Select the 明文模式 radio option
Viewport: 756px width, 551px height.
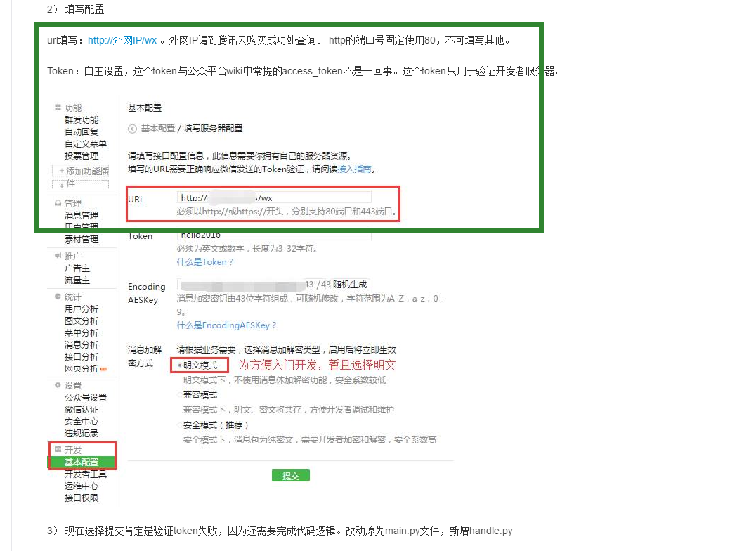pyautogui.click(x=180, y=364)
